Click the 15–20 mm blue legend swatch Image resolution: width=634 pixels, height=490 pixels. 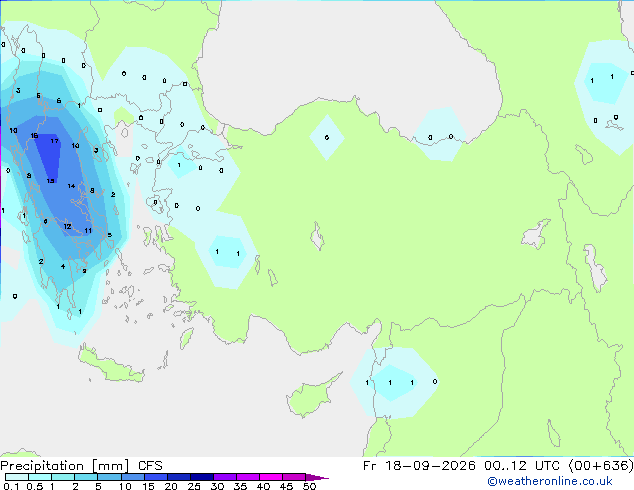point(155,477)
